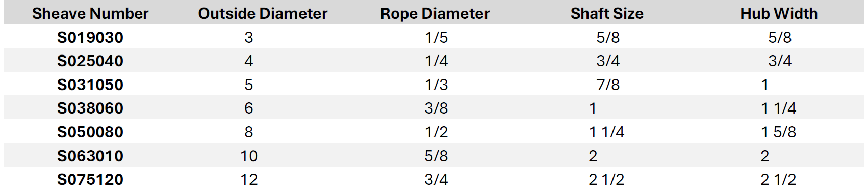
Task: Click the Hub Width column header
Action: click(779, 14)
